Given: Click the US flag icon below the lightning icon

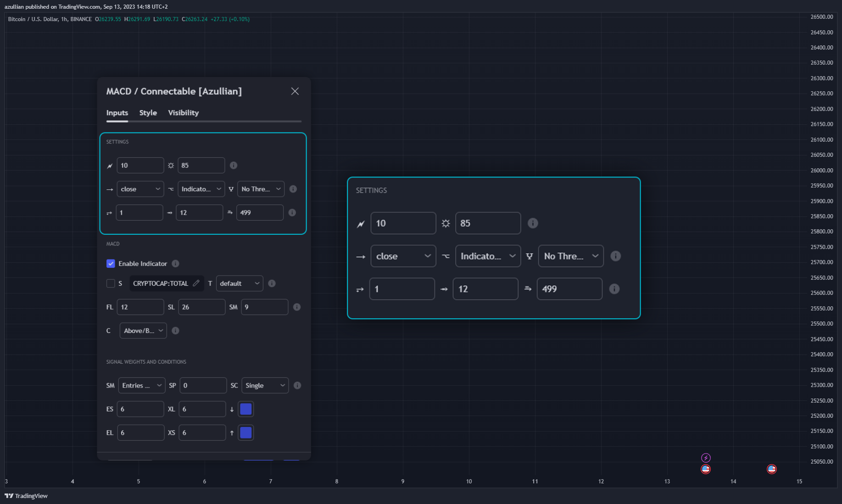Looking at the screenshot, I should point(706,469).
